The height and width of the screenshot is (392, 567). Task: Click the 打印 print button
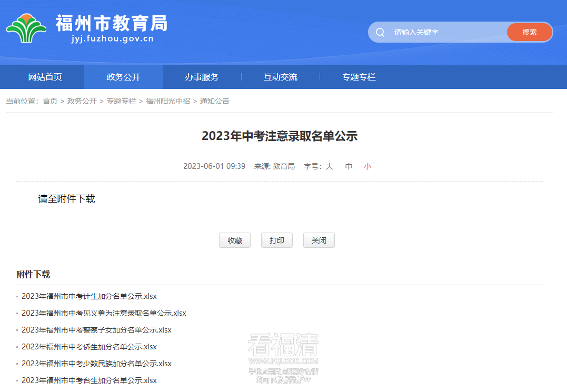click(x=276, y=240)
